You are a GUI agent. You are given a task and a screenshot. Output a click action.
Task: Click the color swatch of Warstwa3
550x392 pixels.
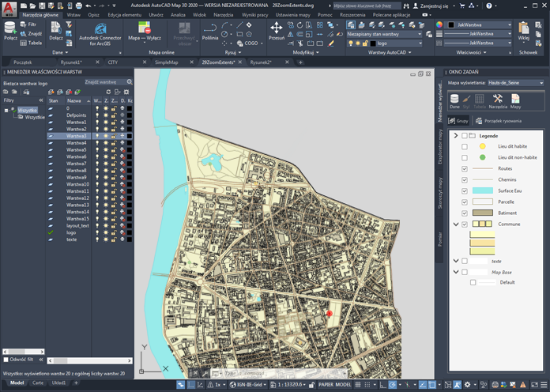pos(130,136)
